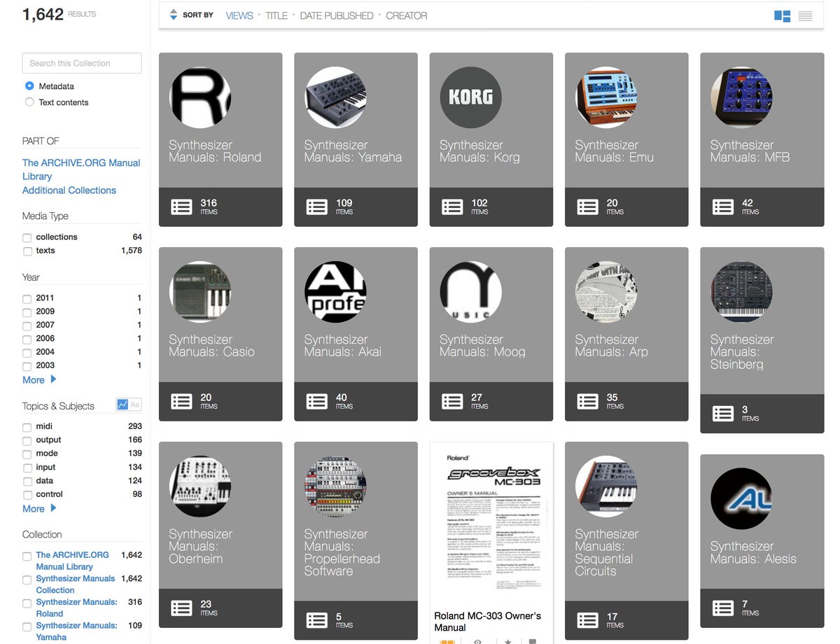This screenshot has width=840, height=644.
Task: Click items list icon on Propellerhead card
Action: [x=316, y=620]
